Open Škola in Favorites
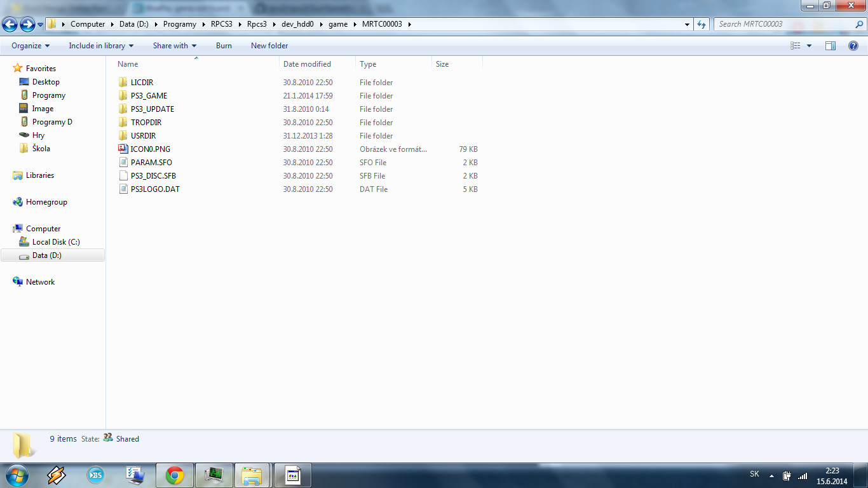This screenshot has width=868, height=488. 41,149
